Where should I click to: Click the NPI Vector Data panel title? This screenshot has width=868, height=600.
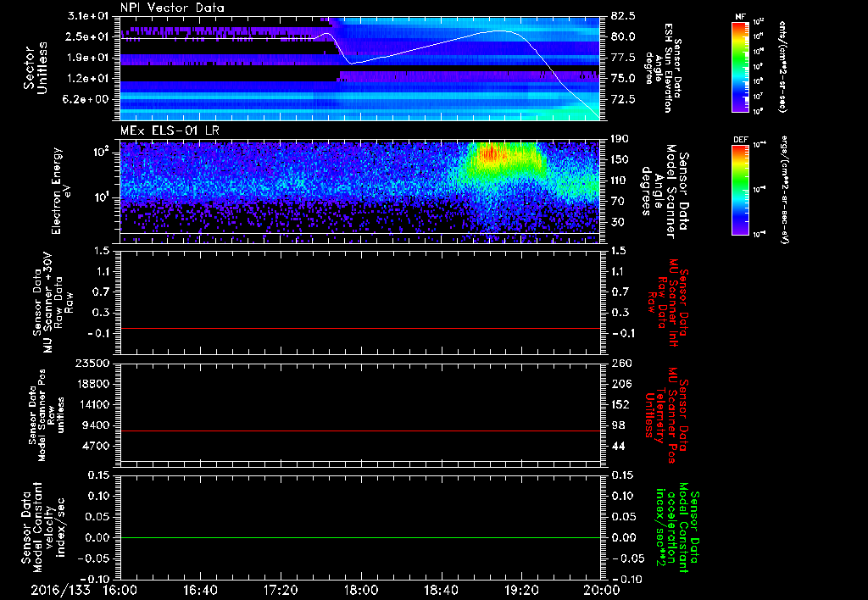point(172,8)
